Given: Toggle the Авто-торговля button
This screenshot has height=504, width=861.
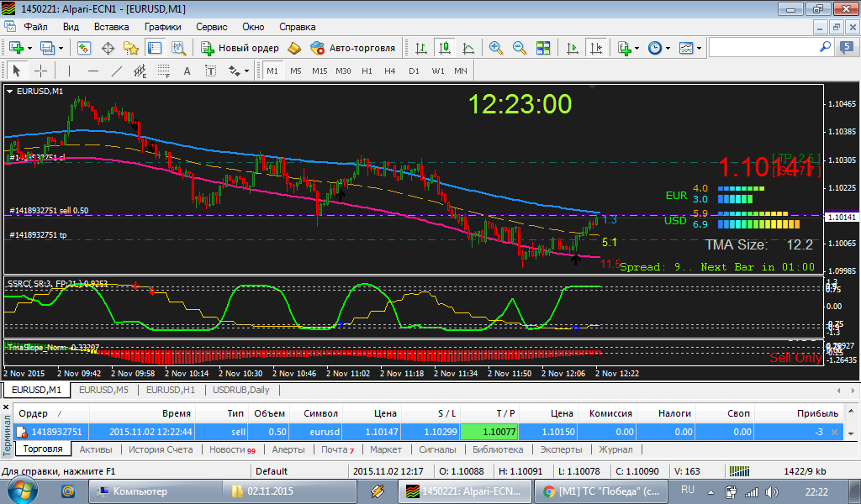Looking at the screenshot, I should [352, 48].
